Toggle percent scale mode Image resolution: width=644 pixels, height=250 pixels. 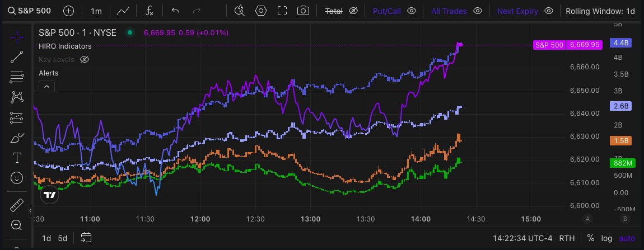[x=591, y=238]
